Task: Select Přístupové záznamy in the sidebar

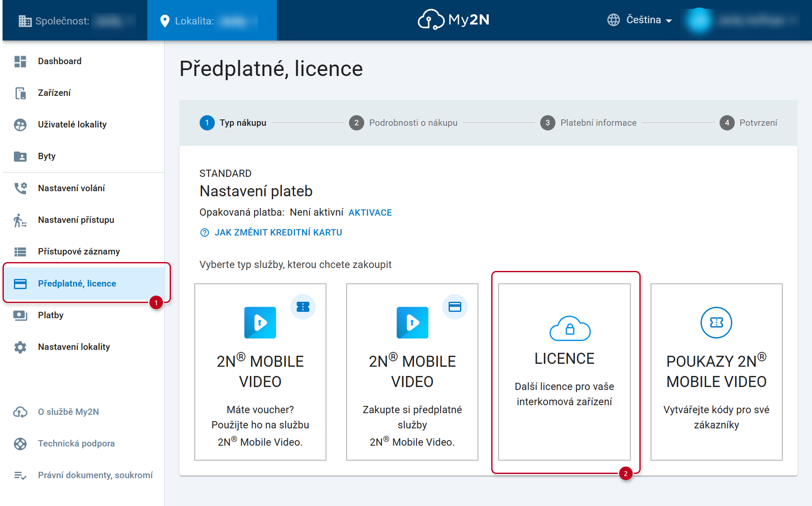Action: [84, 252]
